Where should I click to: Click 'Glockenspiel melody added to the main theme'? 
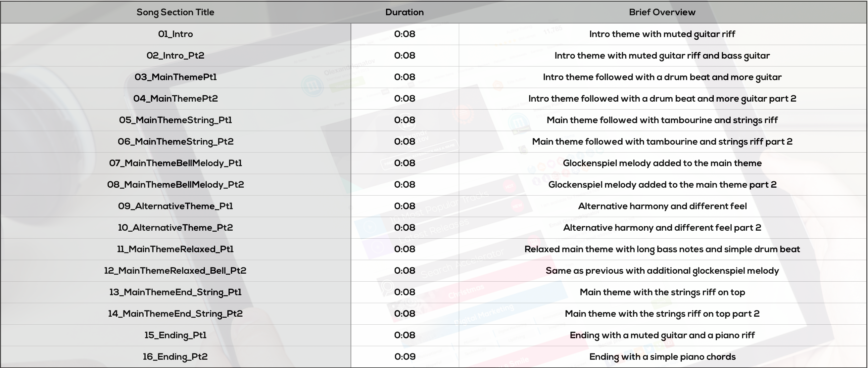click(662, 163)
